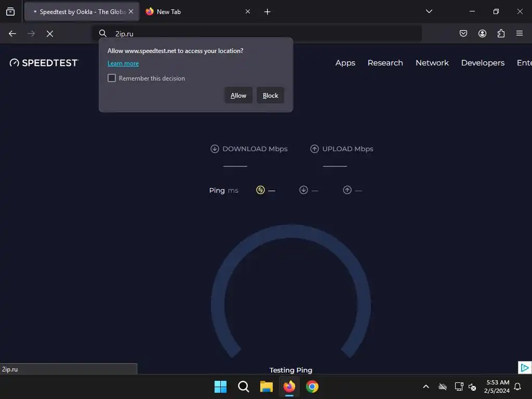Close the Speedtest by Ookla tab
532x399 pixels.
pos(131,11)
